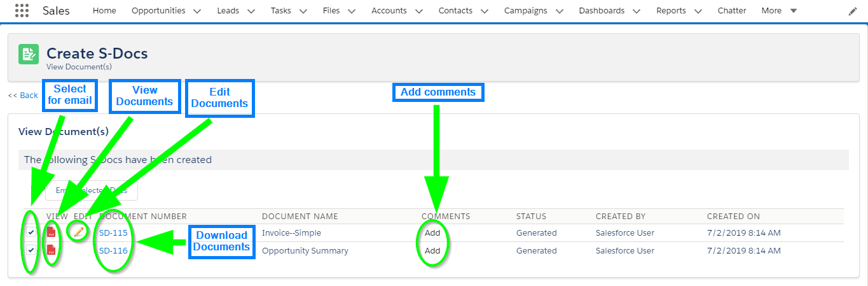The width and height of the screenshot is (868, 286).
Task: Switch to the Reports tab
Action: tap(671, 11)
